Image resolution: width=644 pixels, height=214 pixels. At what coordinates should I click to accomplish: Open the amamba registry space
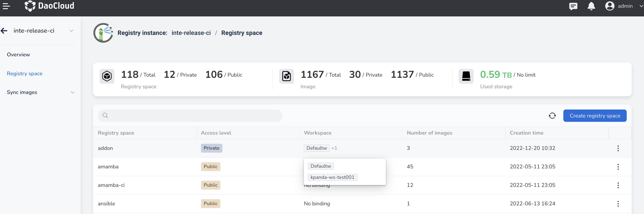(108, 167)
